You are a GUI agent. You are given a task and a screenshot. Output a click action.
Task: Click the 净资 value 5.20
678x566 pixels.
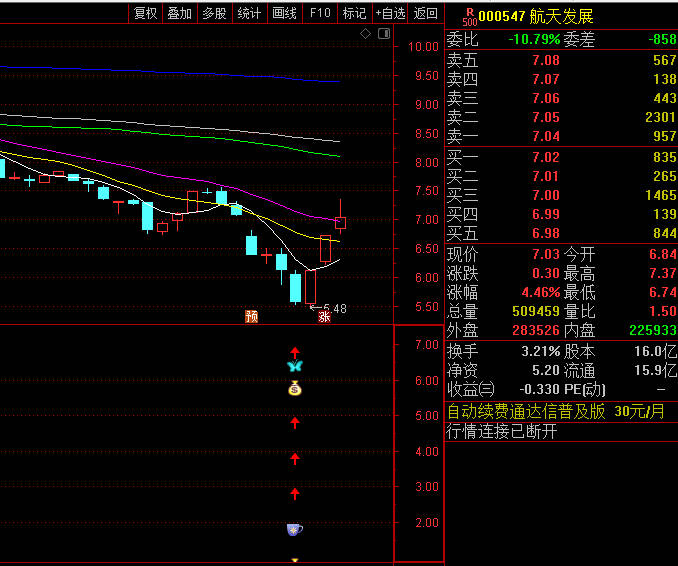click(x=546, y=370)
